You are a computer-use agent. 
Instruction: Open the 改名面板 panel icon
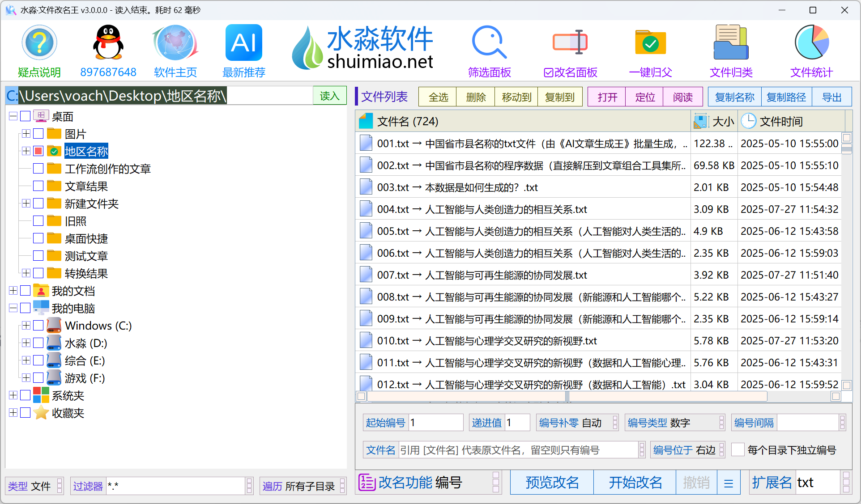pos(570,42)
